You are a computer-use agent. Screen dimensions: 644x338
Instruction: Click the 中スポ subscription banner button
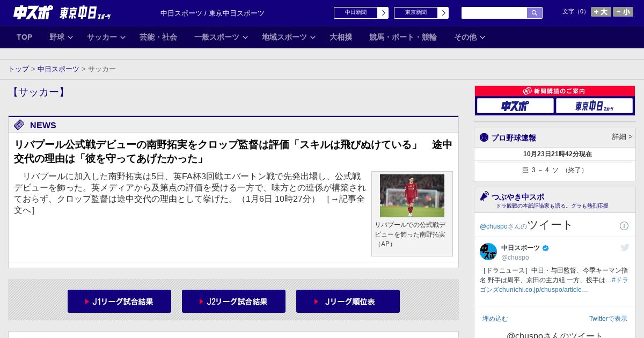pos(515,106)
